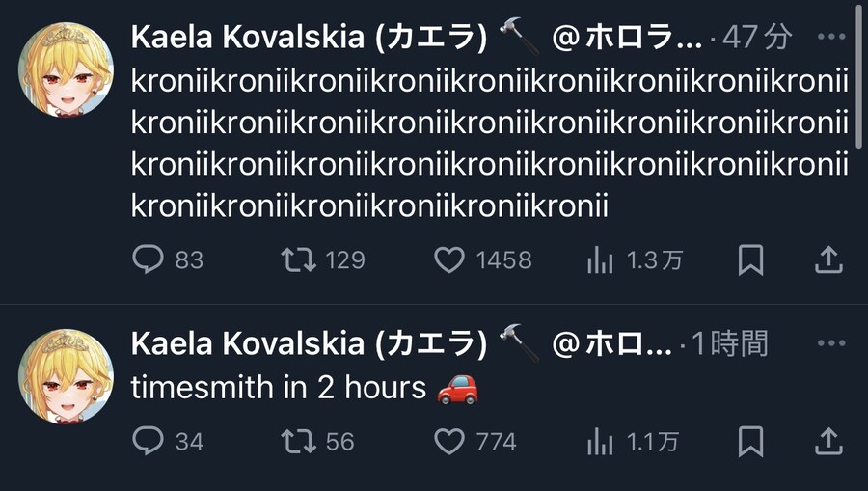Open more options for timesmith tweet
This screenshot has height=491, width=868.
(x=830, y=342)
